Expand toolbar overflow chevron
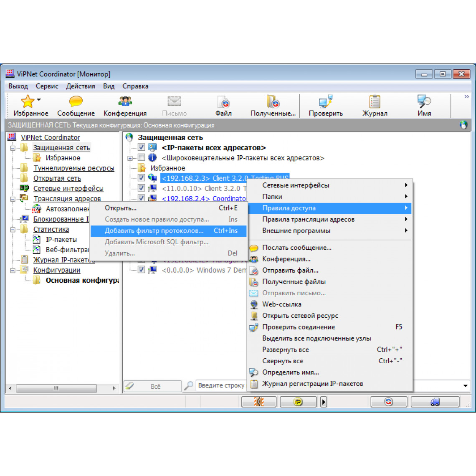The width and height of the screenshot is (476, 476). pos(466,96)
